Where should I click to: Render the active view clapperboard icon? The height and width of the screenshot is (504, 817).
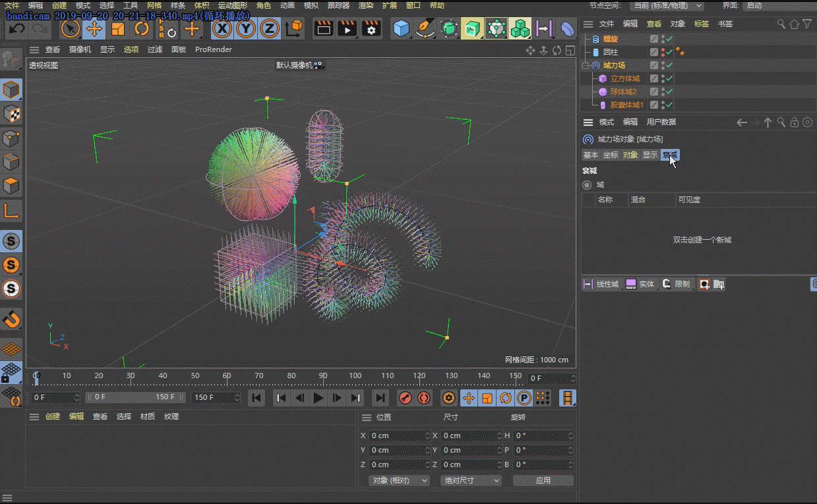[x=324, y=29]
